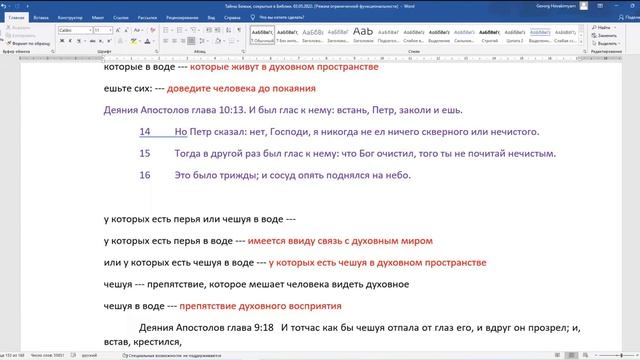Toggle superscript formatting
640x360 pixels.
coord(109,41)
